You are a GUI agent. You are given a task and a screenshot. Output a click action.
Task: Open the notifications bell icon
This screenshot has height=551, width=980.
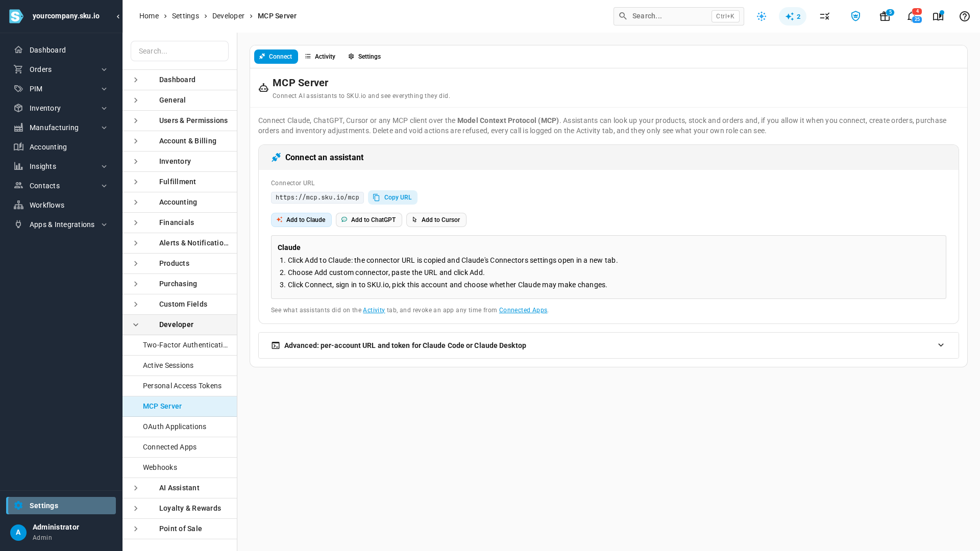pos(912,16)
